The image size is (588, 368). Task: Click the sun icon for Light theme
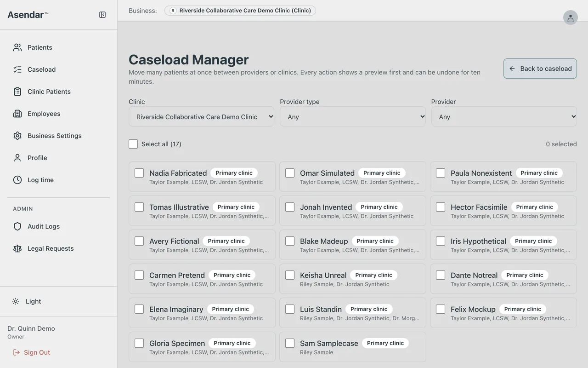(x=16, y=301)
